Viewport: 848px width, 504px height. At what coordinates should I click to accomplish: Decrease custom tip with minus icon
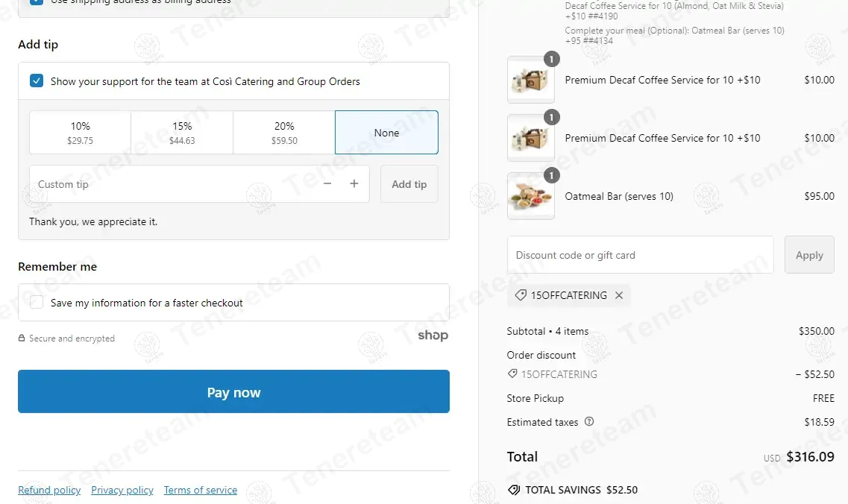click(327, 184)
